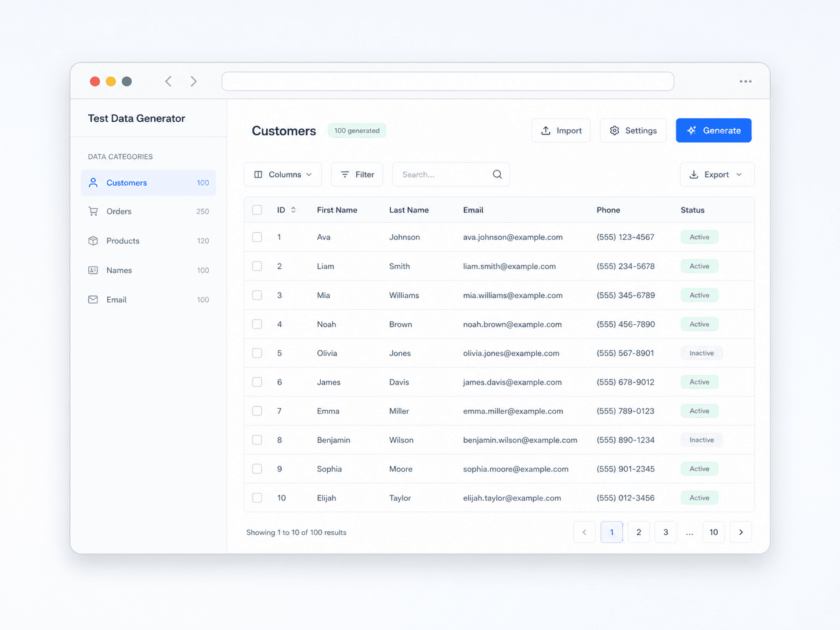
Task: Tick the checkbox for Benjamin Wilson
Action: click(x=257, y=440)
